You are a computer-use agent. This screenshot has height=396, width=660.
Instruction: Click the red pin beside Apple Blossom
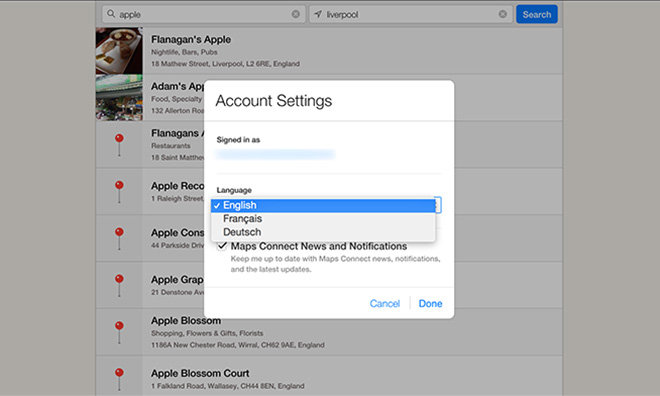tap(119, 332)
